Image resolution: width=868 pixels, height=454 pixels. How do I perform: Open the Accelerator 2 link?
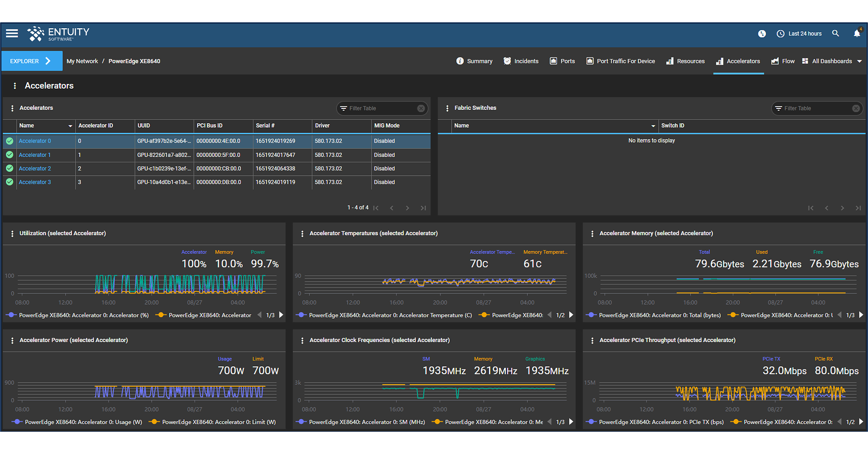pos(35,169)
